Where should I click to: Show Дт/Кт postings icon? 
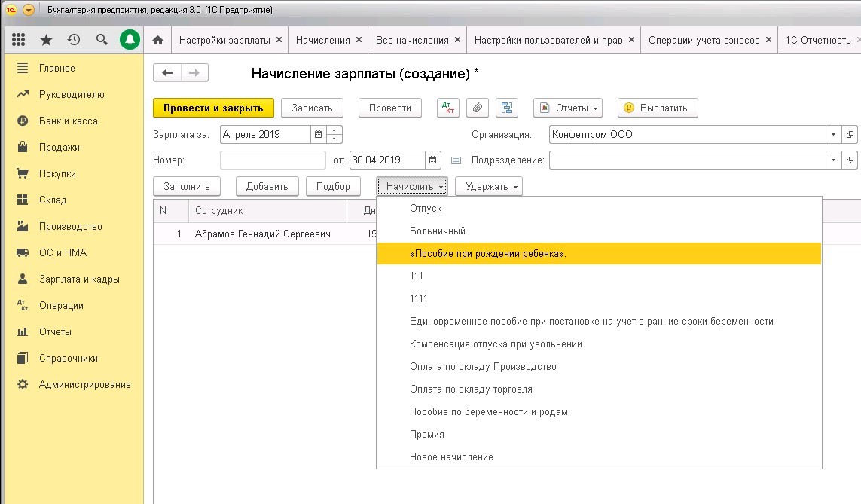coord(448,108)
